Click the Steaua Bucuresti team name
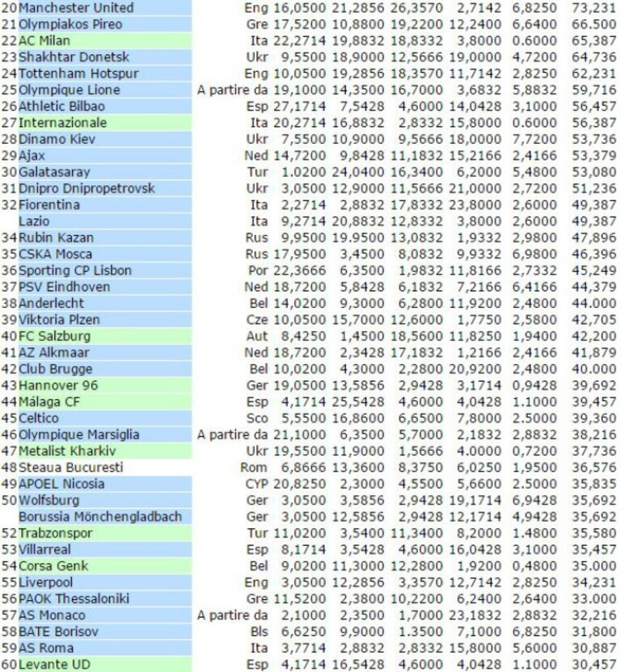 71,467
